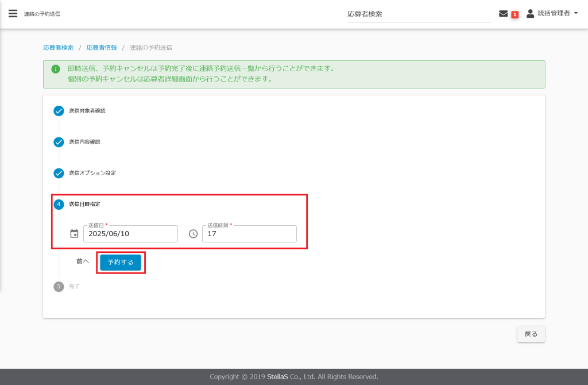Click 前へ to go back a step
588x385 pixels.
tap(83, 261)
